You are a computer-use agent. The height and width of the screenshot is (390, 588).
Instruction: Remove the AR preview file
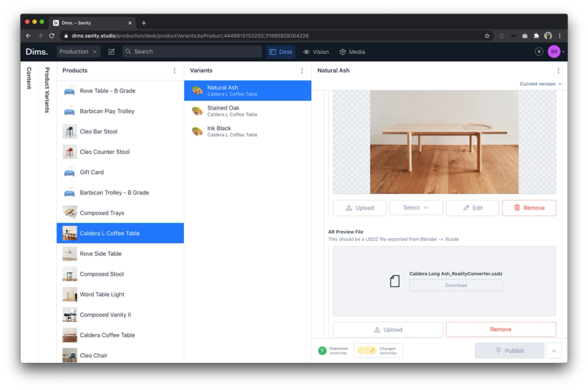[x=500, y=329]
